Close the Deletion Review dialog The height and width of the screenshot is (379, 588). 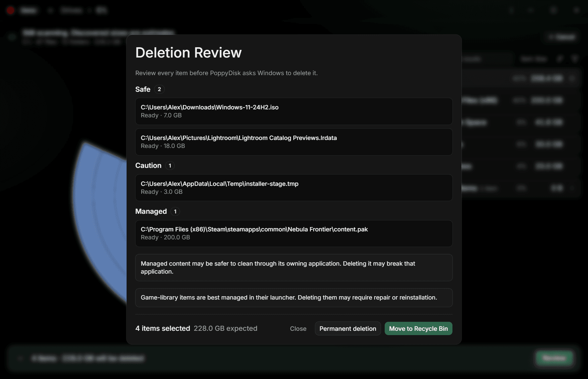pyautogui.click(x=298, y=328)
